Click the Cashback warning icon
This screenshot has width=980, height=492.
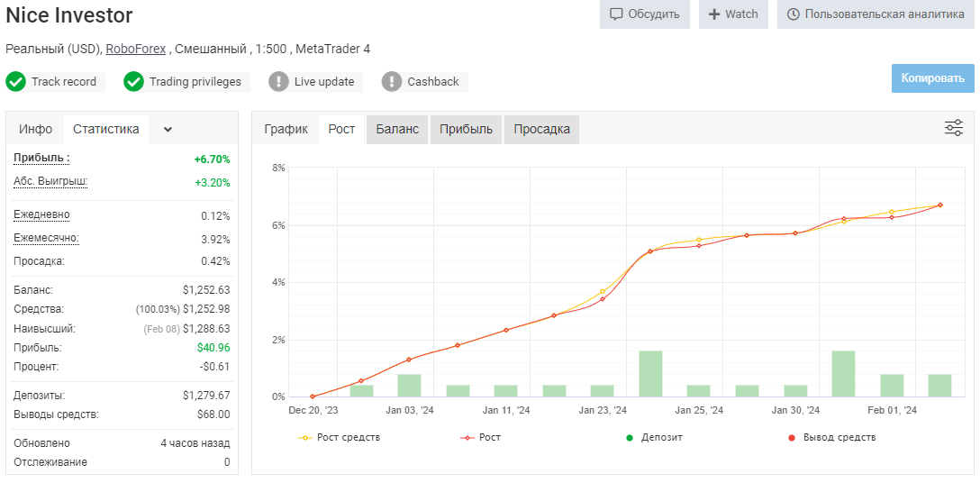tap(391, 82)
